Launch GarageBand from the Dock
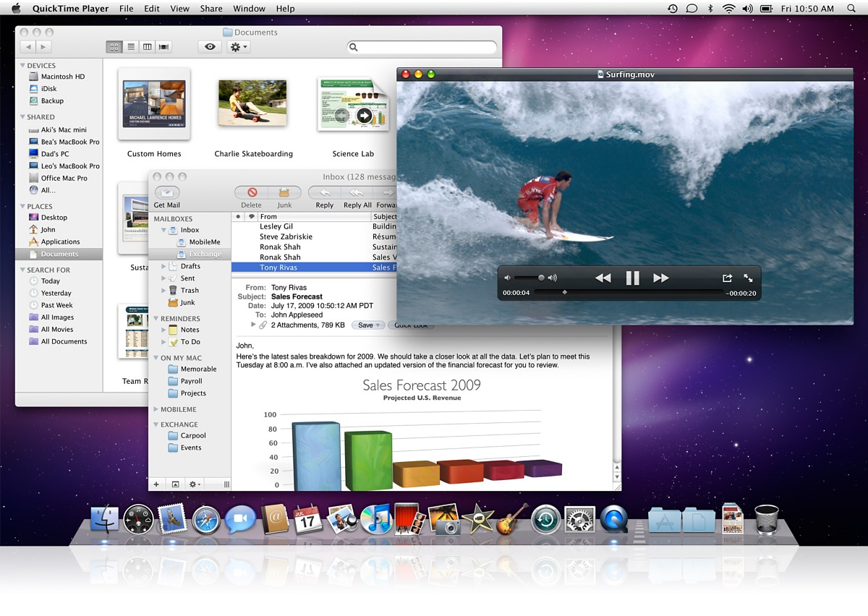 tap(512, 519)
